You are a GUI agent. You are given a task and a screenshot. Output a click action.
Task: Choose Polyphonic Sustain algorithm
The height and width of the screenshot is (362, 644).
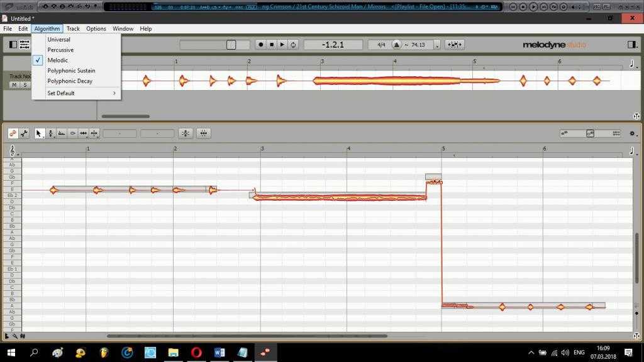(71, 71)
